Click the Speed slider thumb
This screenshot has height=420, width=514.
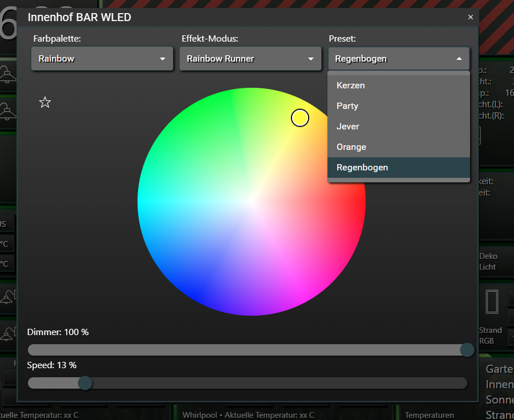point(85,383)
